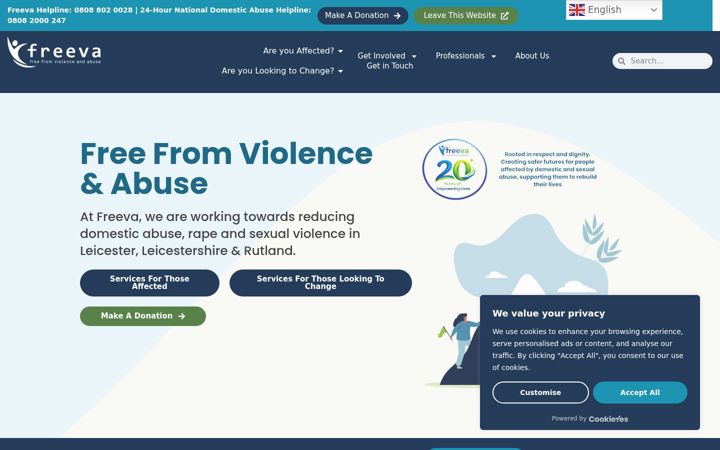This screenshot has width=720, height=450.
Task: Open the Professionals menu item
Action: (460, 56)
